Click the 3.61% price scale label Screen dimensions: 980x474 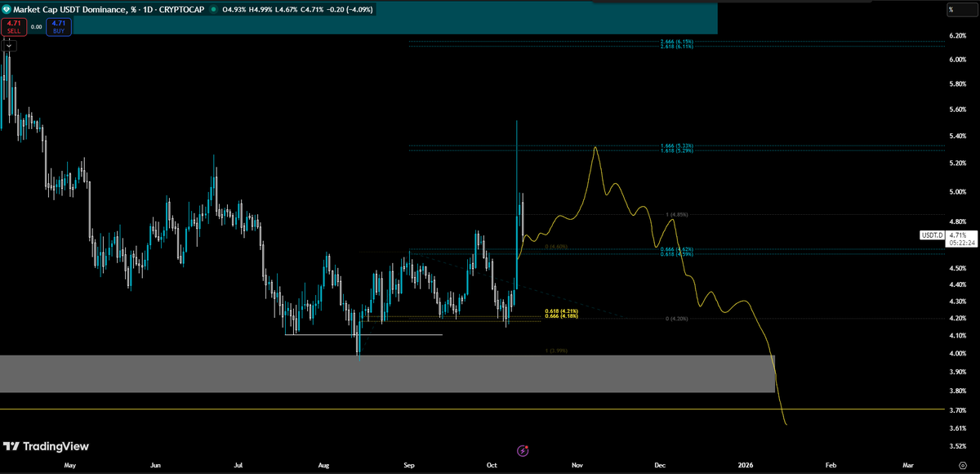point(959,427)
